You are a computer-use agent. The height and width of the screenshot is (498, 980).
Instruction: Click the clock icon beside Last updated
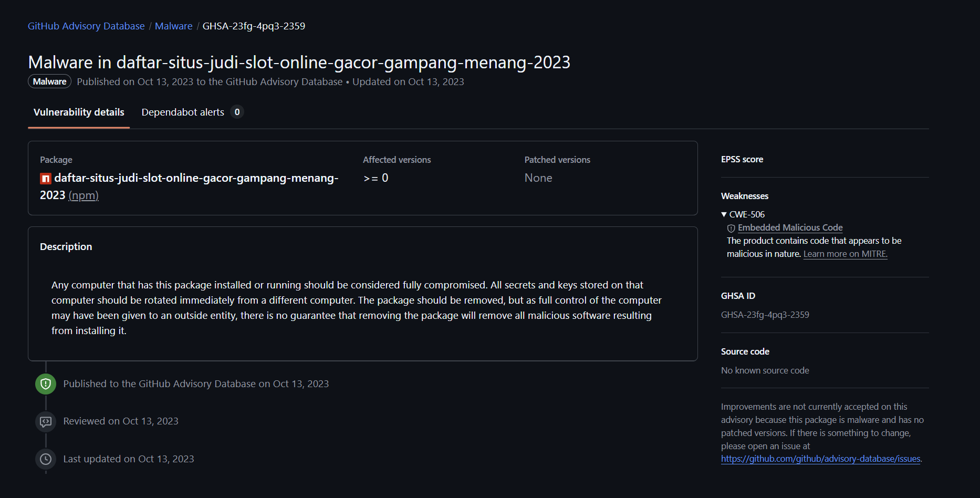[46, 459]
